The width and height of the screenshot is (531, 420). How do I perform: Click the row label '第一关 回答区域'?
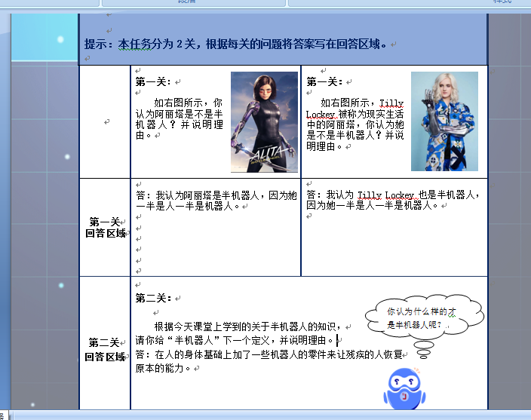point(105,228)
